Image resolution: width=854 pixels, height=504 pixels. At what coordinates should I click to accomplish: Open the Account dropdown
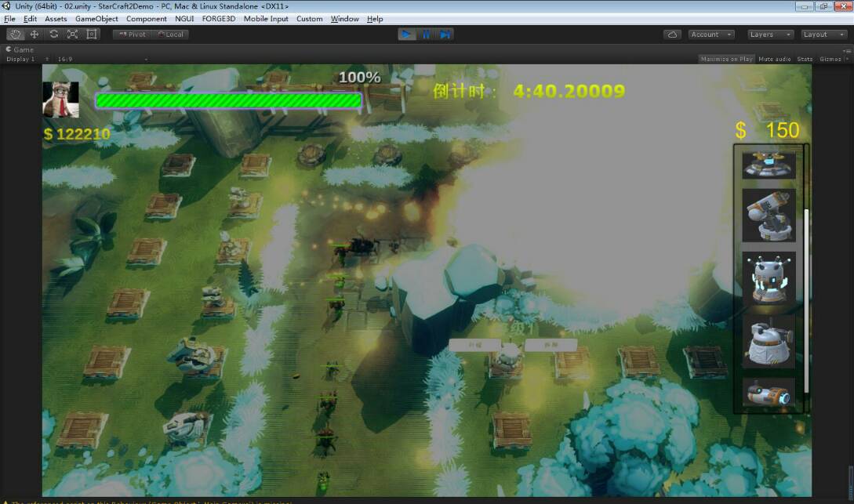712,34
